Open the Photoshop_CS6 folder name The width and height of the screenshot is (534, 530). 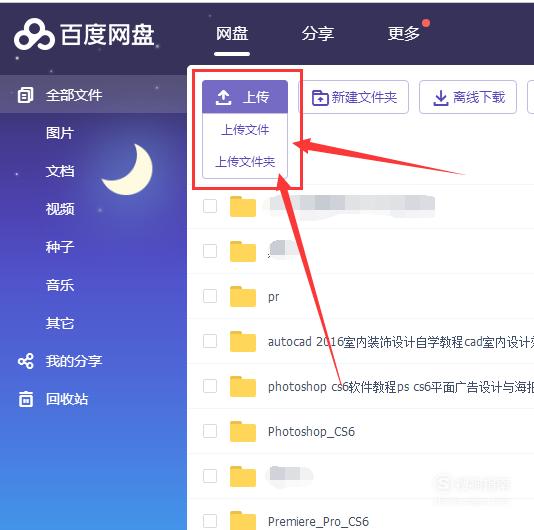[x=311, y=432]
